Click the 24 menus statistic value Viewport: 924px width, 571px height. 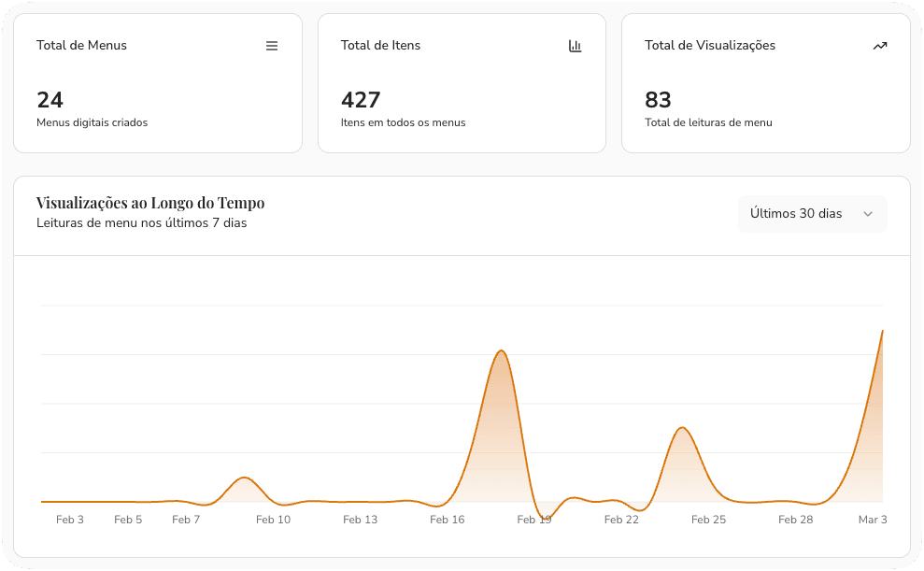tap(49, 100)
